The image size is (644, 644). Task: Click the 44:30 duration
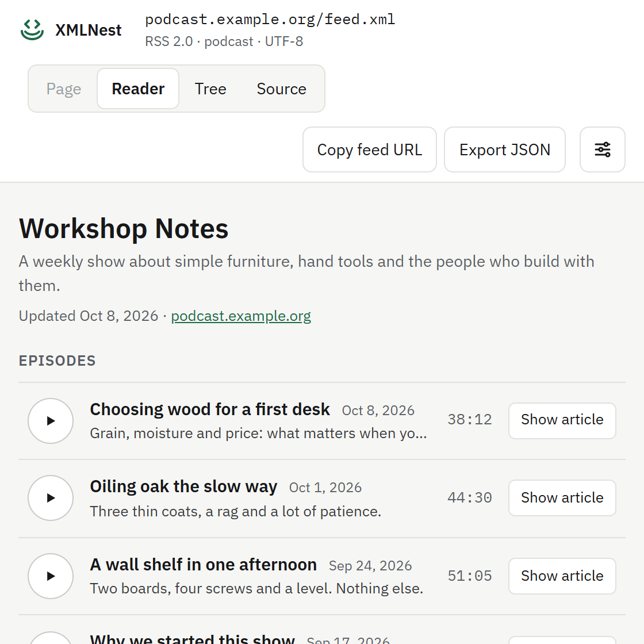[x=469, y=498]
